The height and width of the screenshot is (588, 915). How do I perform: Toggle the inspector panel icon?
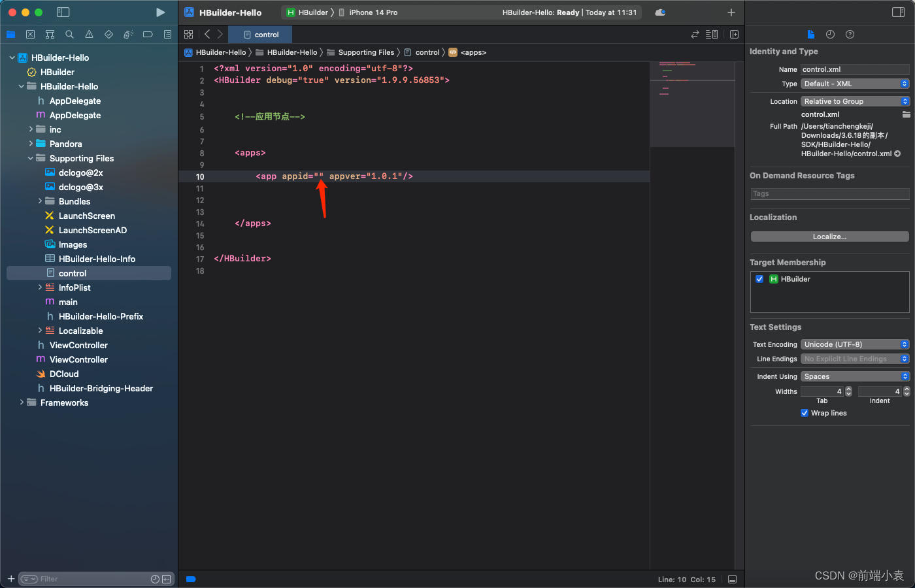coord(898,12)
